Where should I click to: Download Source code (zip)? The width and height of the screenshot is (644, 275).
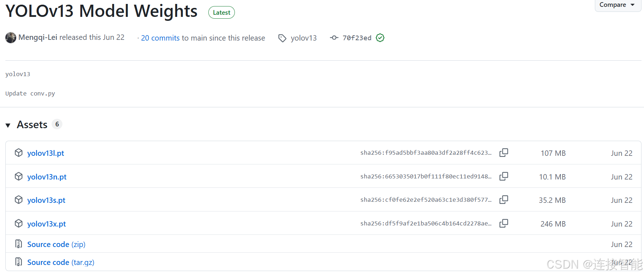point(56,244)
